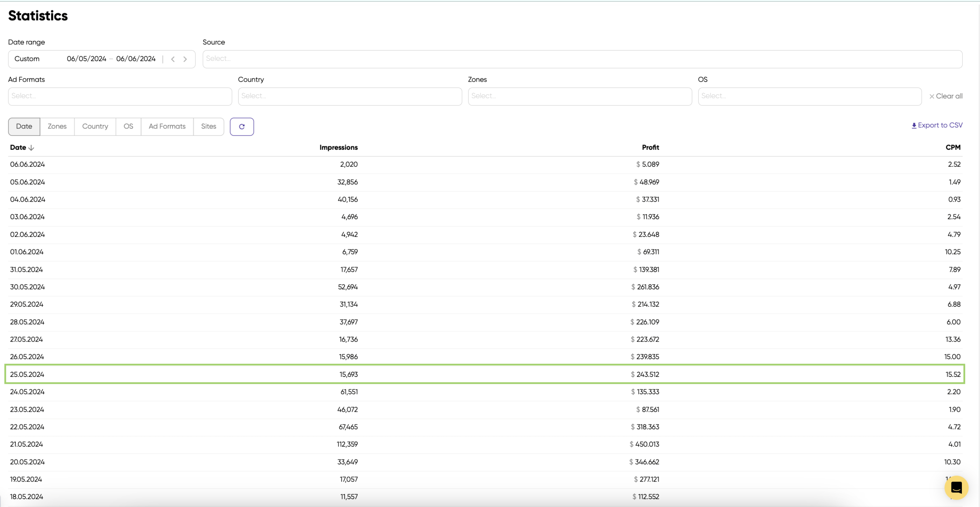Go to next date range arrow

tap(185, 59)
